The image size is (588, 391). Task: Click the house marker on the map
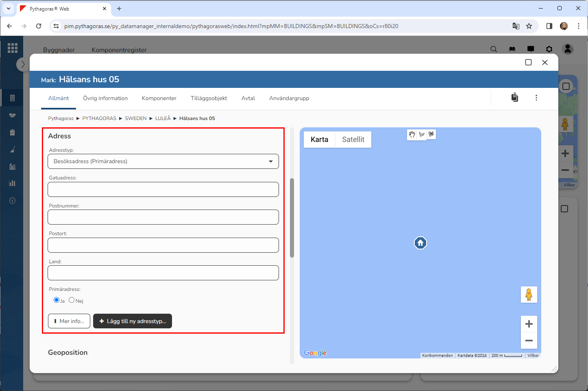[420, 243]
